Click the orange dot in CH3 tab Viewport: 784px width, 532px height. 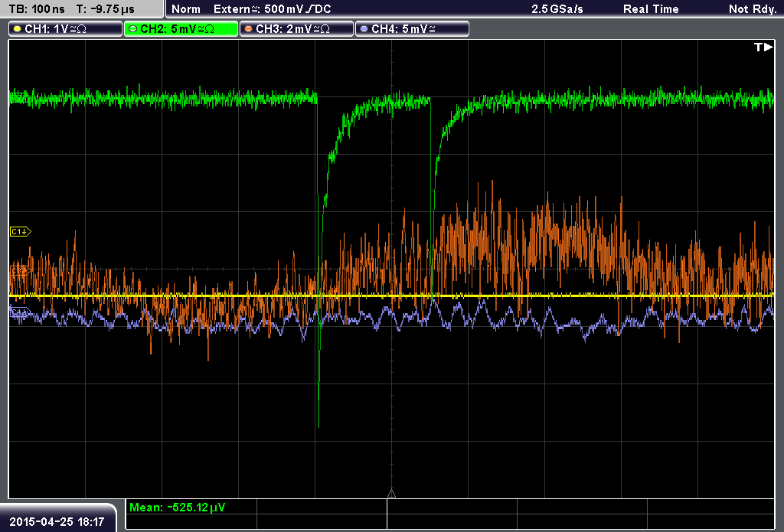[x=249, y=29]
